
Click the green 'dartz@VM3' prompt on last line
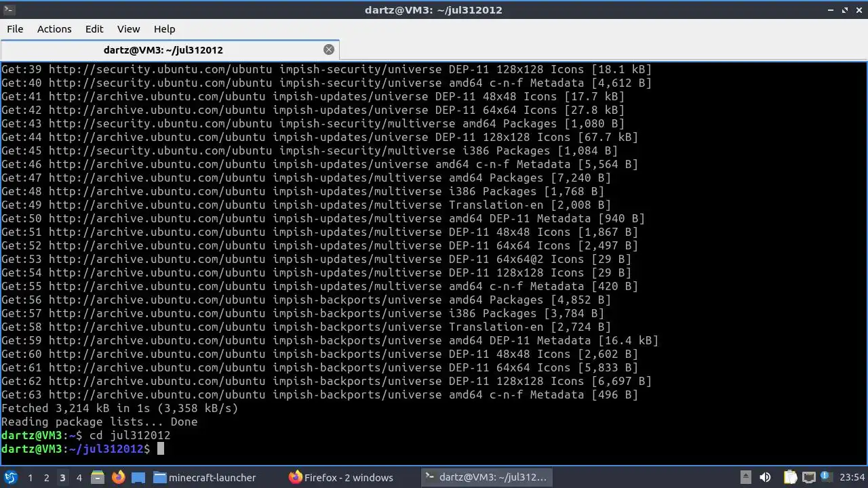pyautogui.click(x=32, y=449)
